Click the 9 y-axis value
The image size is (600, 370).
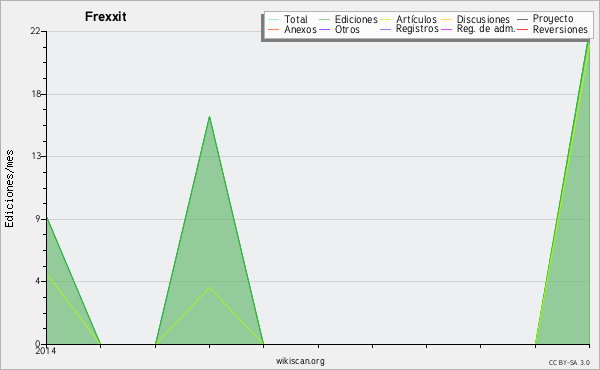[38, 219]
